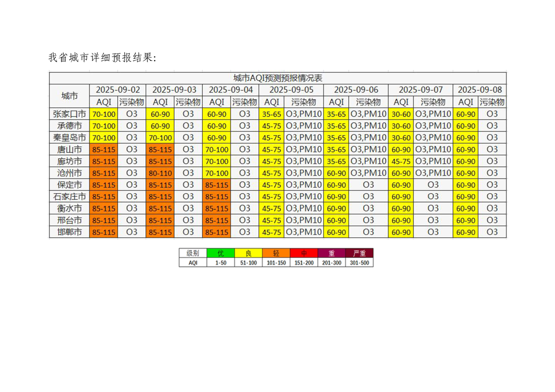This screenshot has width=555, height=392.
Task: Click the dark maroon 严重 legend swatch
Action: (x=360, y=253)
